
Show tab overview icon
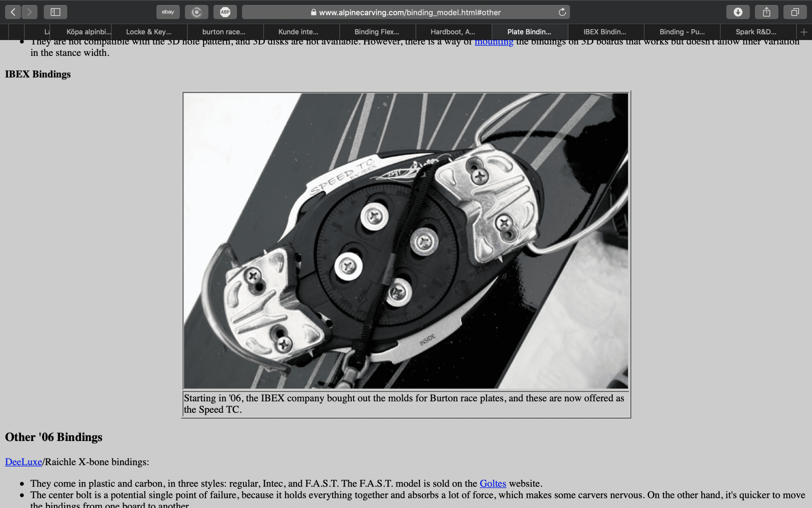(x=794, y=12)
